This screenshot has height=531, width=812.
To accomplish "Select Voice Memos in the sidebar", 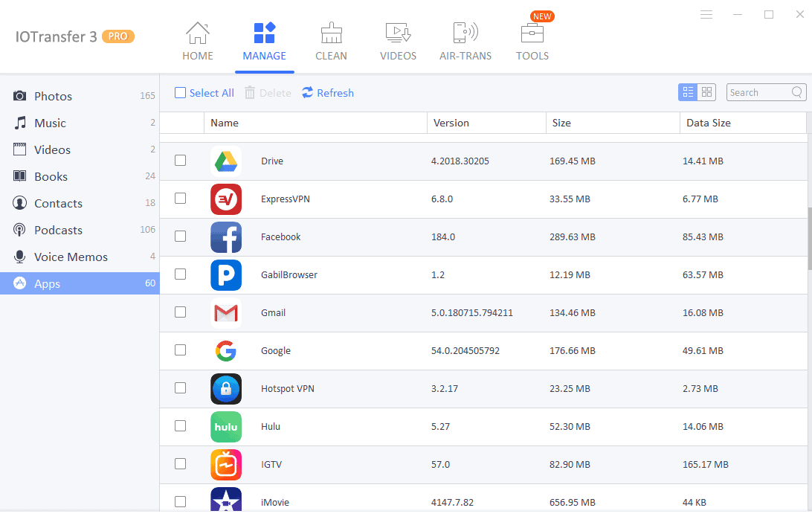I will click(x=63, y=257).
